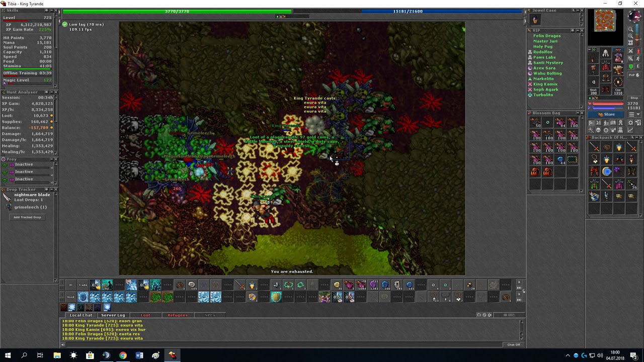The width and height of the screenshot is (644, 362).
Task: Click the shield icon in action bar
Action: pos(276,297)
